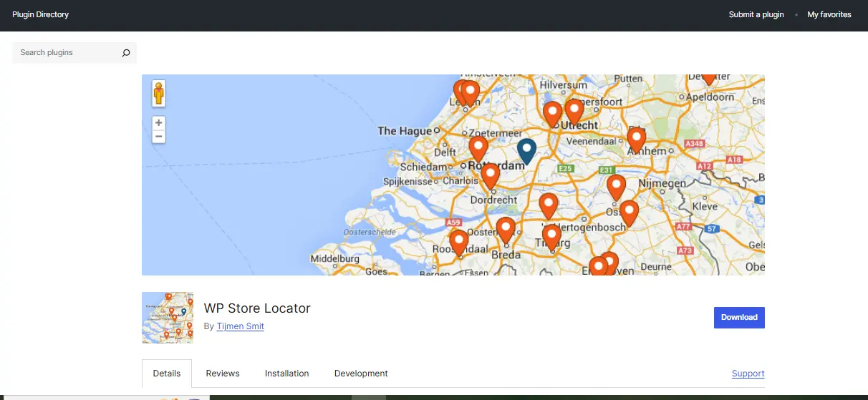Click the orange marker above Dordrecht

pos(490,175)
